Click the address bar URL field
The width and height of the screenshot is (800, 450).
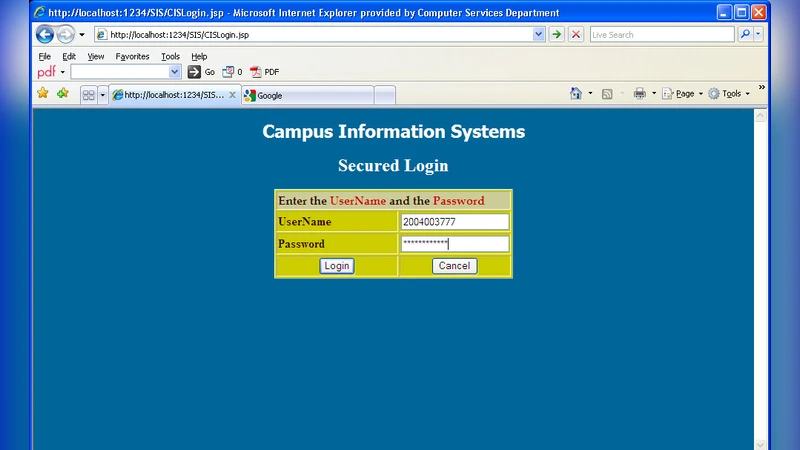320,35
